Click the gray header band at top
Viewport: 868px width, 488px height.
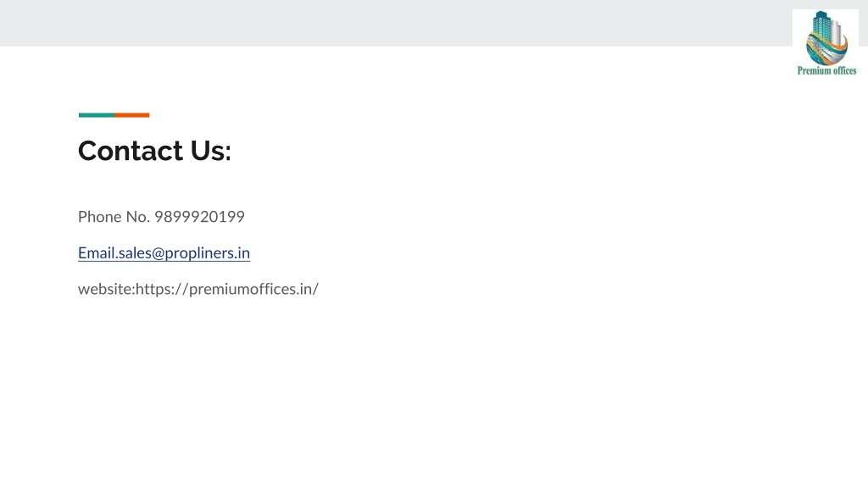point(396,23)
